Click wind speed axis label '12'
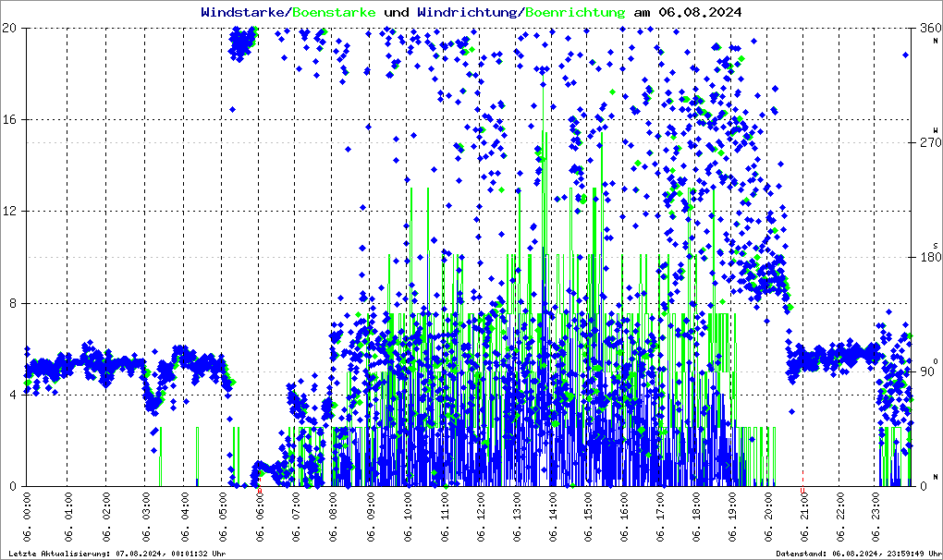 click(x=9, y=212)
